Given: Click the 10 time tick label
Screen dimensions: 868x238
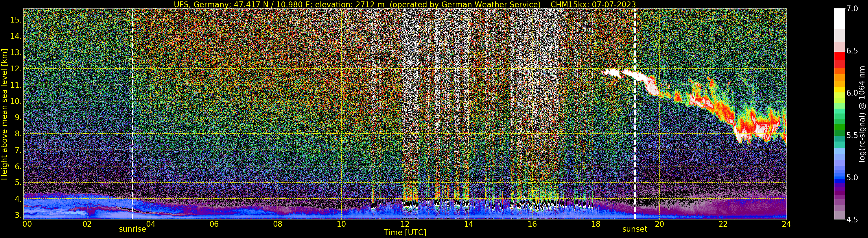Looking at the screenshot, I should [341, 224].
